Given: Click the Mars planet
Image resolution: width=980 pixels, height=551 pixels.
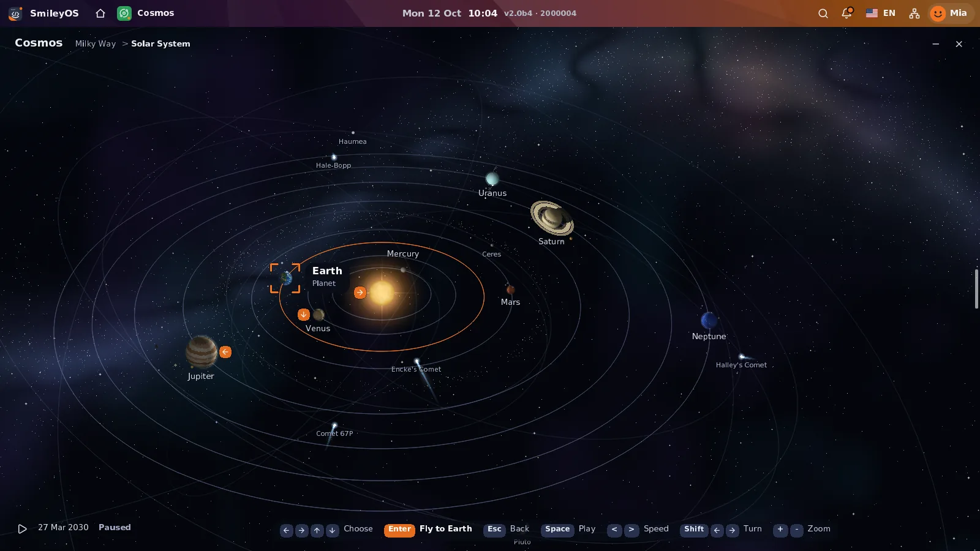Looking at the screenshot, I should [x=510, y=290].
